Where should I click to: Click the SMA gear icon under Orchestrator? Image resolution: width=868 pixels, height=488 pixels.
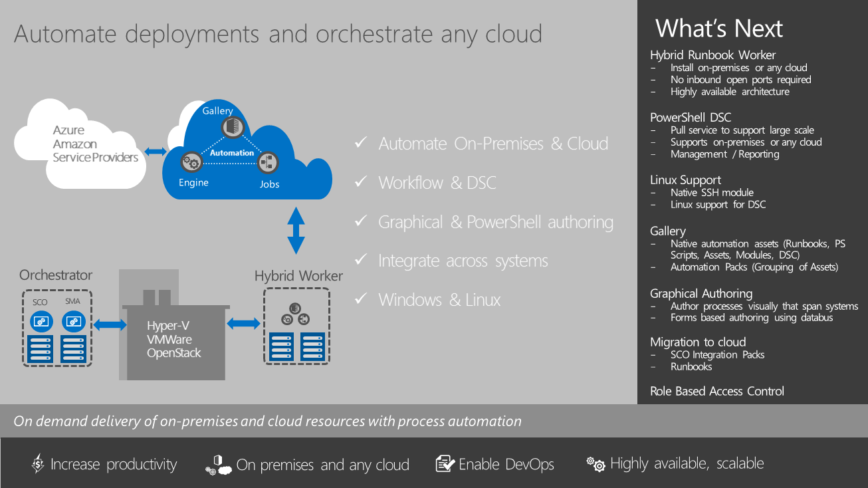[73, 322]
